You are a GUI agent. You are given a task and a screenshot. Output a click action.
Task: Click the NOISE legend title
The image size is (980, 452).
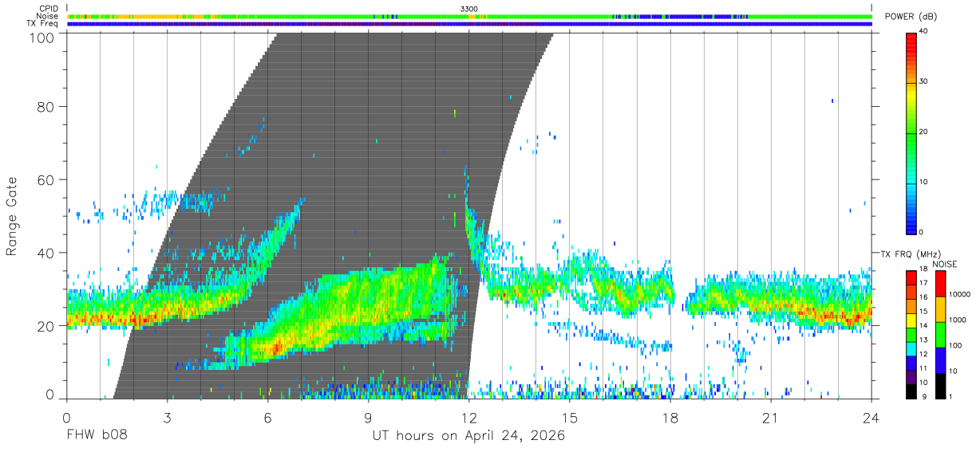(946, 264)
